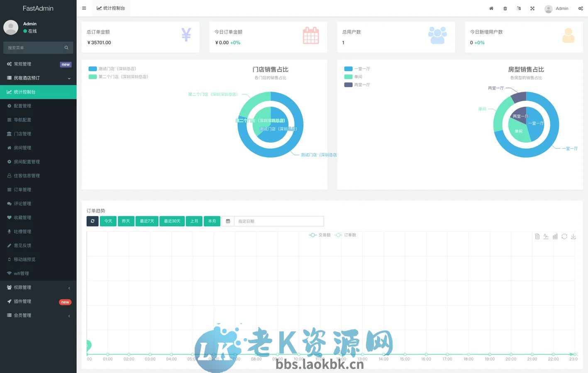Download the order trend chart as image
The width and height of the screenshot is (588, 373).
coord(573,236)
